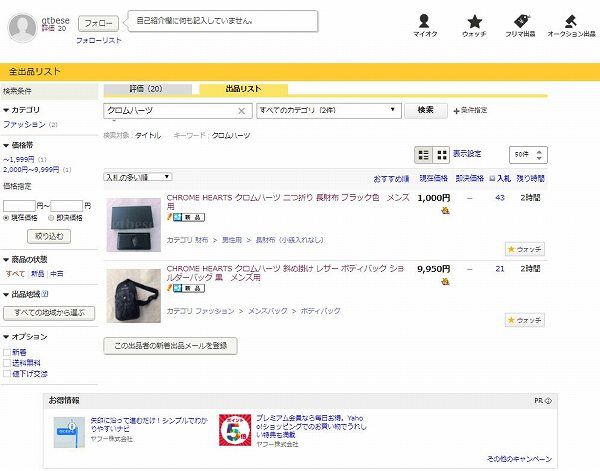The height and width of the screenshot is (471, 600).
Task: Collapse the 商品の状態 filter section
Action: coord(25,259)
